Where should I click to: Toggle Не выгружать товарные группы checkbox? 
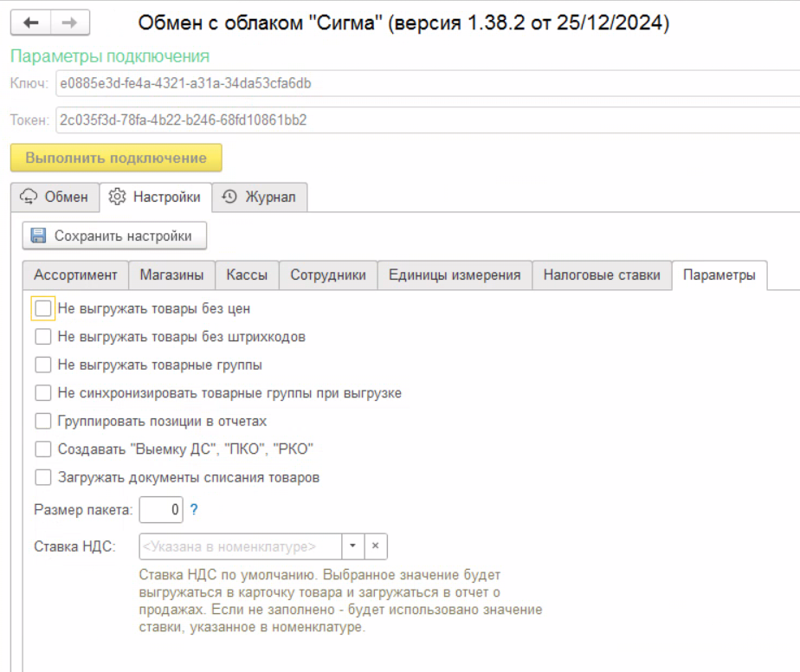coord(43,365)
